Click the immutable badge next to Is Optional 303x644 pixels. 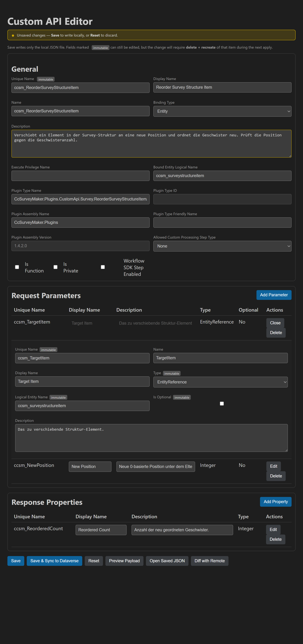tap(182, 398)
